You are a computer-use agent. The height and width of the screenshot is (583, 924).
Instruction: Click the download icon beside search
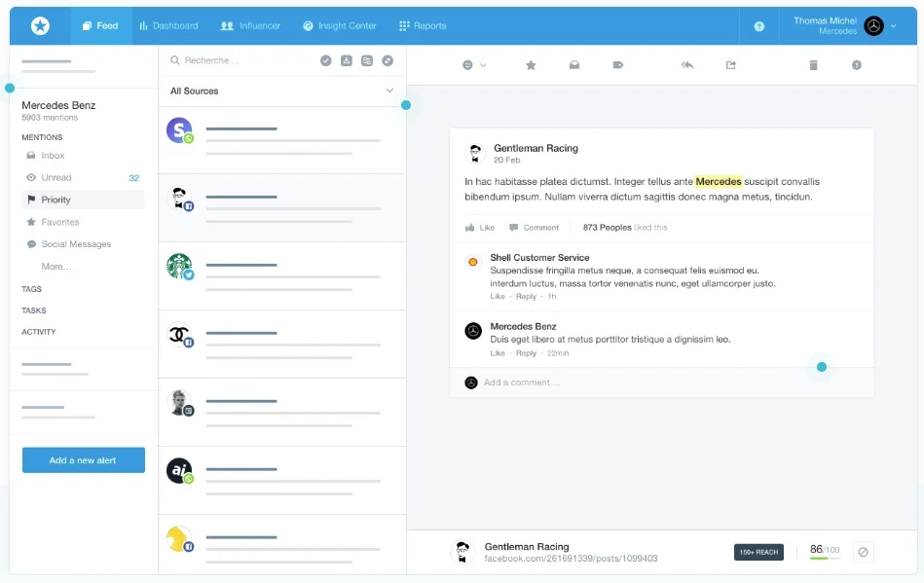347,60
